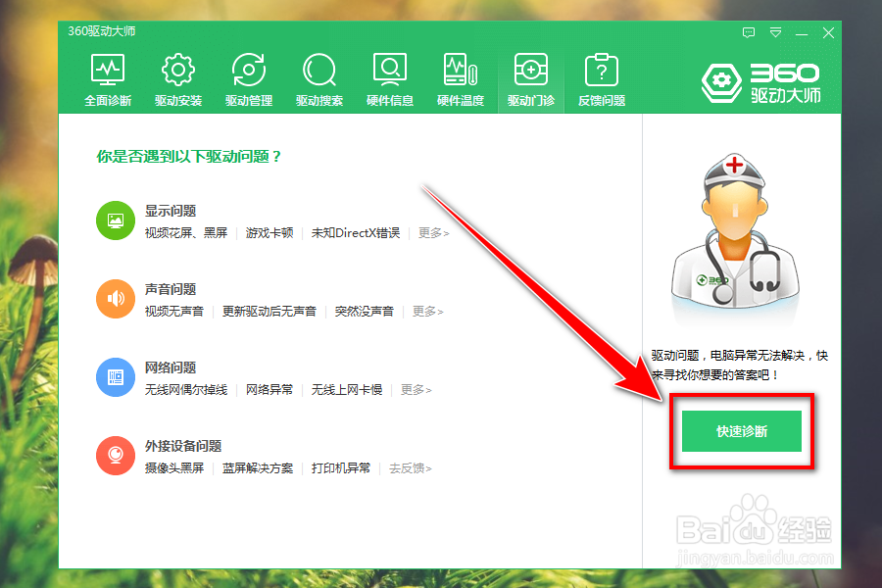Viewport: 882px width, 588px height.
Task: Expand 更多 under 声音问题
Action: (x=427, y=312)
